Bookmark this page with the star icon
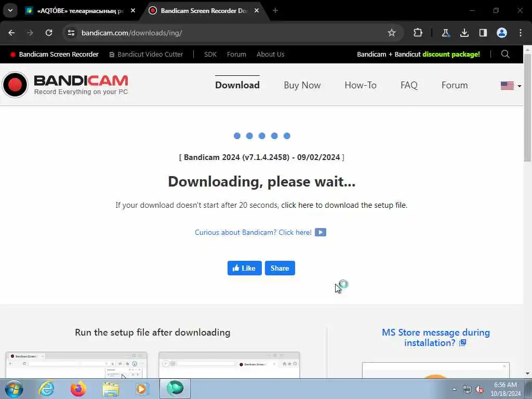 [392, 33]
